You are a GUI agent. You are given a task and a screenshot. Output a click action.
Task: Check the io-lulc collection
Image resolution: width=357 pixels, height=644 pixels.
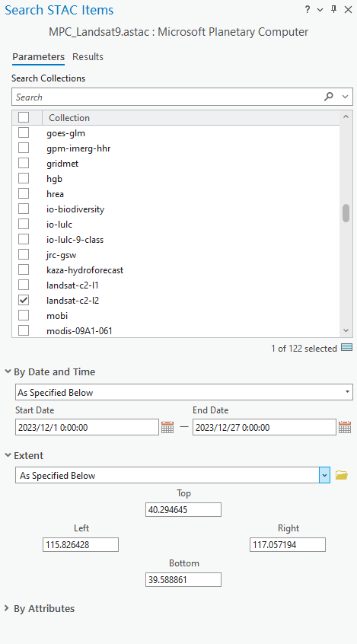pyautogui.click(x=24, y=224)
